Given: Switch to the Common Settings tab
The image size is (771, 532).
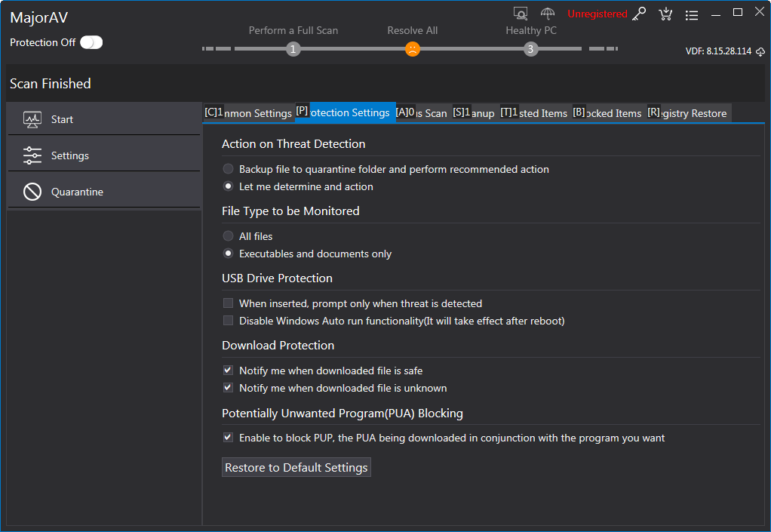Looking at the screenshot, I should click(x=248, y=112).
